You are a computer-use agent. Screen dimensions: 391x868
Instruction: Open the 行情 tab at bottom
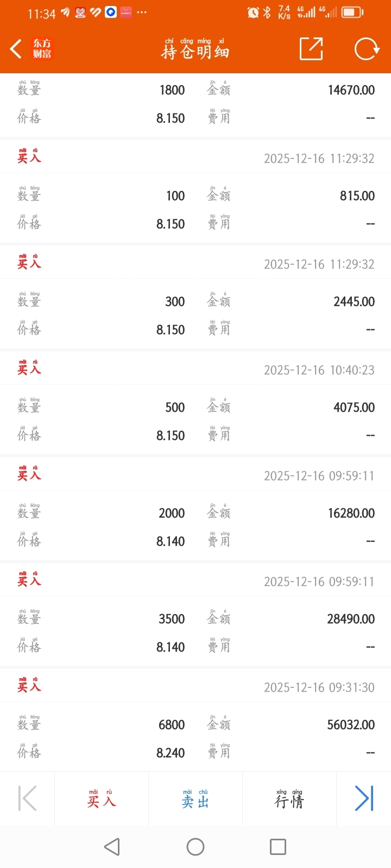pos(289,799)
